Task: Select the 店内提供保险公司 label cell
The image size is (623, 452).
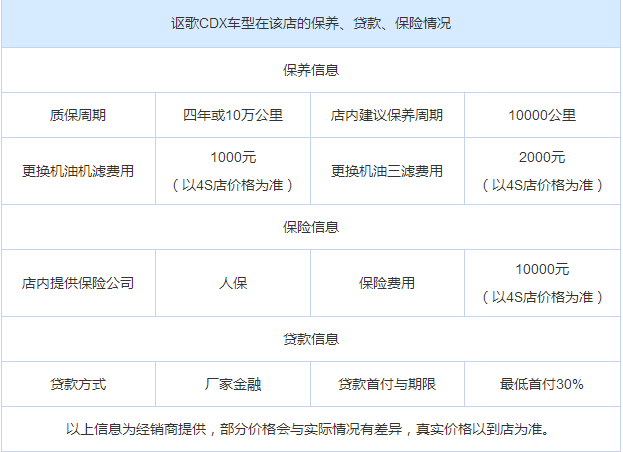Action: coord(78,283)
